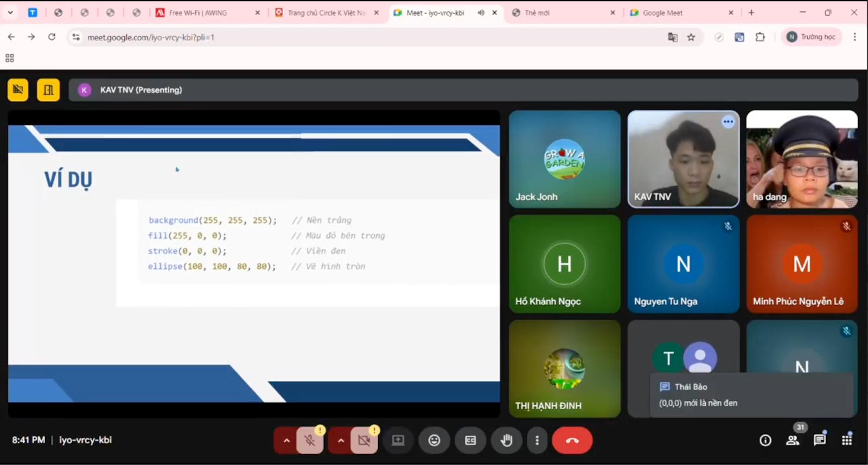Open the chat messages panel
Image resolution: width=868 pixels, height=465 pixels.
coord(820,440)
